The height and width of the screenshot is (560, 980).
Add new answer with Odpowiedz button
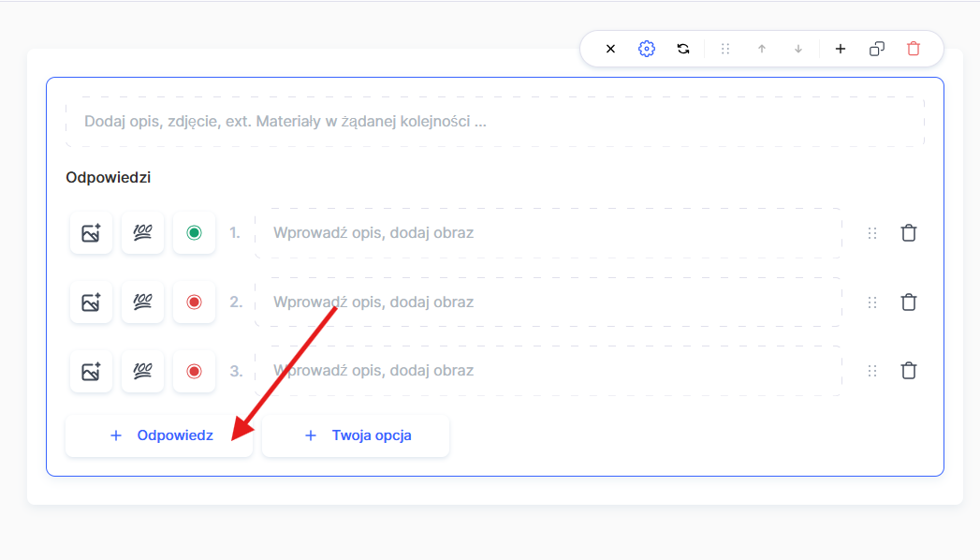[x=159, y=435]
